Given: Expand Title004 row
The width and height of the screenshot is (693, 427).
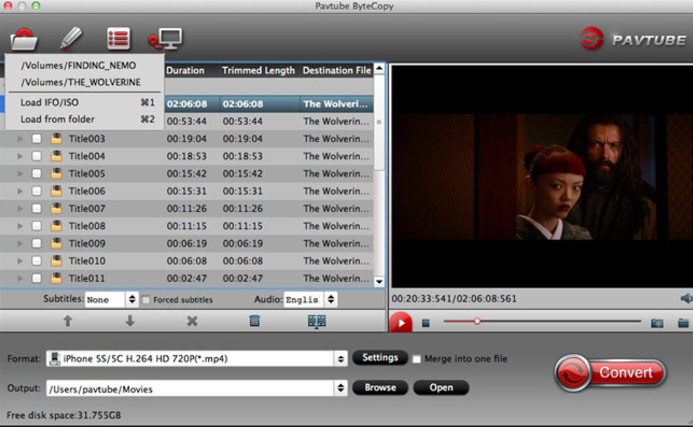Looking at the screenshot, I should point(20,156).
